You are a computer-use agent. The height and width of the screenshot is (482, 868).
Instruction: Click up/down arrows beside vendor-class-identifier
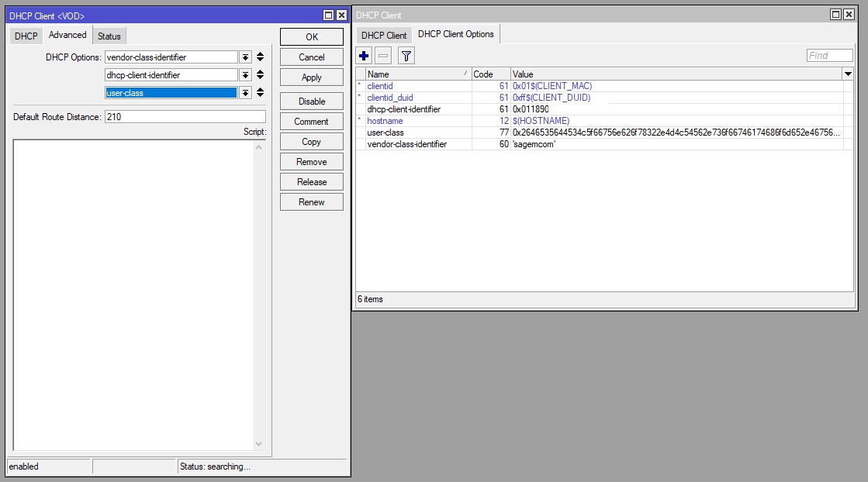click(x=260, y=57)
